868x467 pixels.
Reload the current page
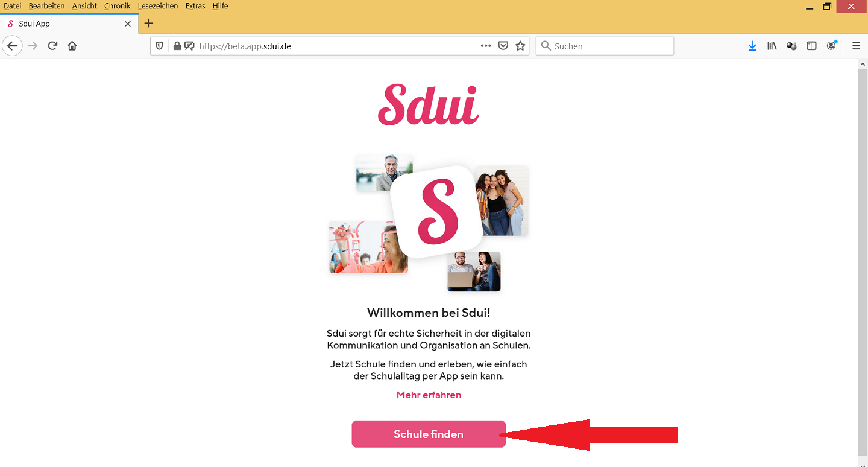[x=52, y=46]
